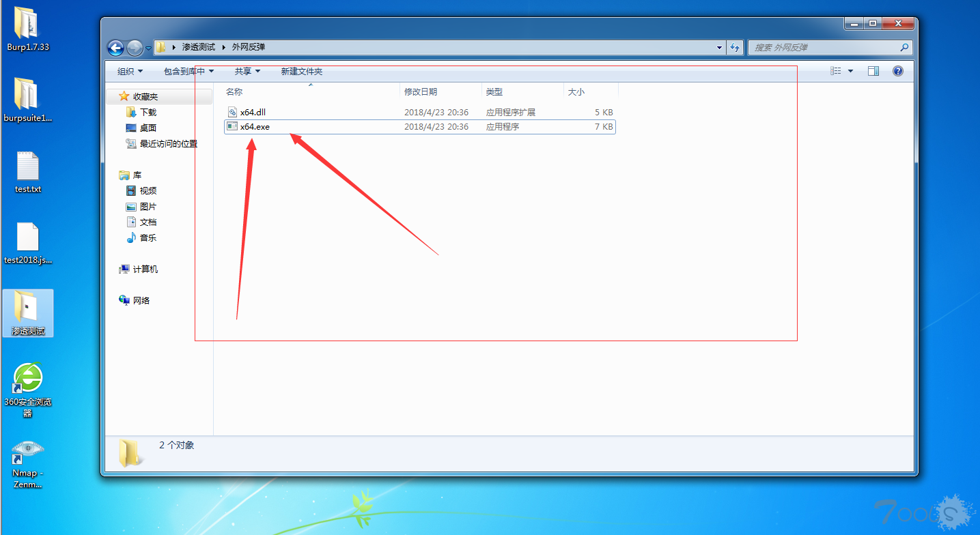
Task: Sort by the 名称 column header
Action: click(x=234, y=91)
